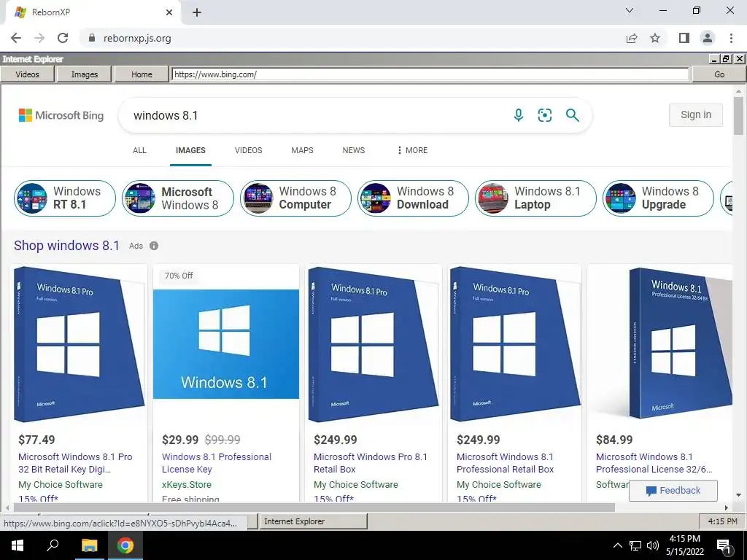Reload the page in Chrome
This screenshot has height=560, width=747.
coord(63,38)
